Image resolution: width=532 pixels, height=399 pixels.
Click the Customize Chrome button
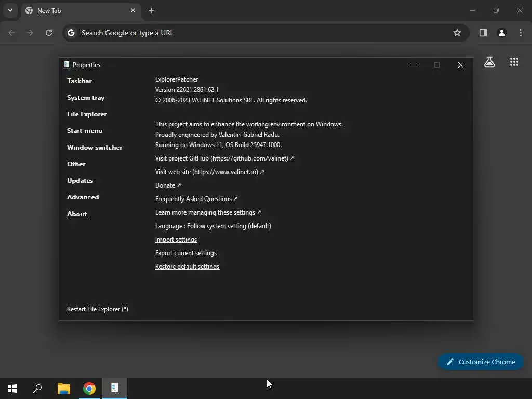(481, 362)
